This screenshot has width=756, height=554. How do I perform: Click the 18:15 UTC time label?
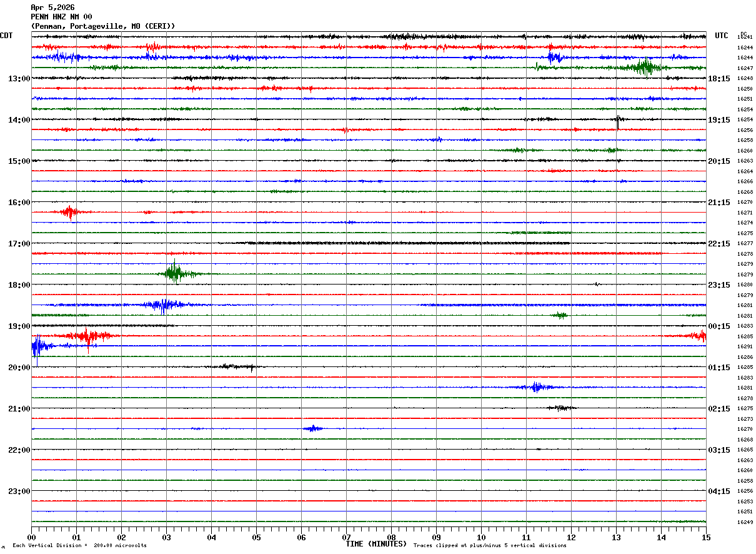[x=719, y=79]
